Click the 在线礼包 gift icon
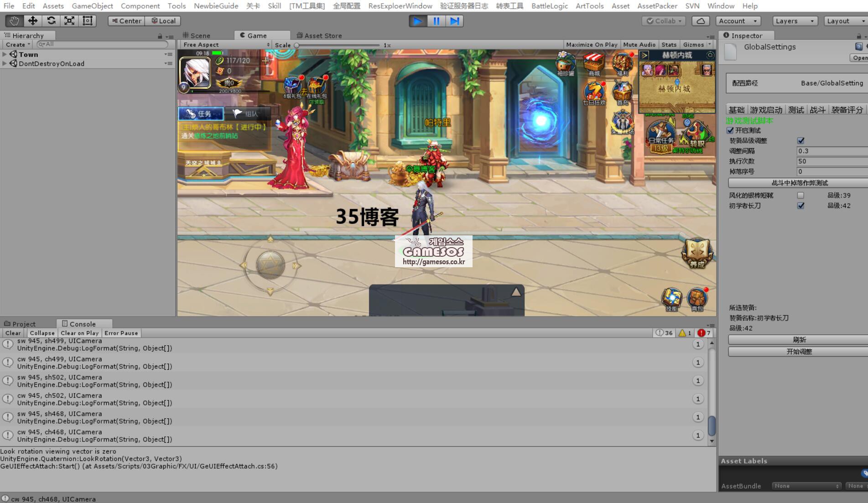 pos(317,88)
